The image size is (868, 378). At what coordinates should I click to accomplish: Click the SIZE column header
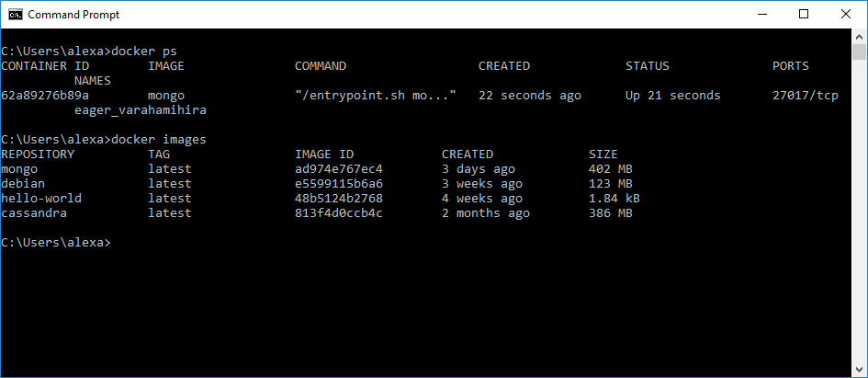coord(603,155)
